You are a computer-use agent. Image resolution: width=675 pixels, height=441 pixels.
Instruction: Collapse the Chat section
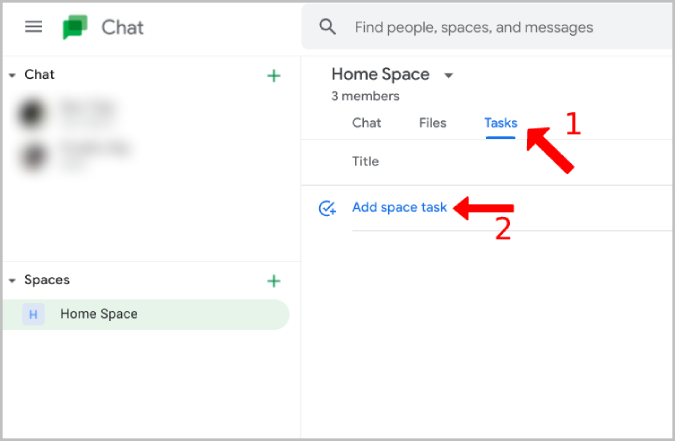pyautogui.click(x=12, y=75)
